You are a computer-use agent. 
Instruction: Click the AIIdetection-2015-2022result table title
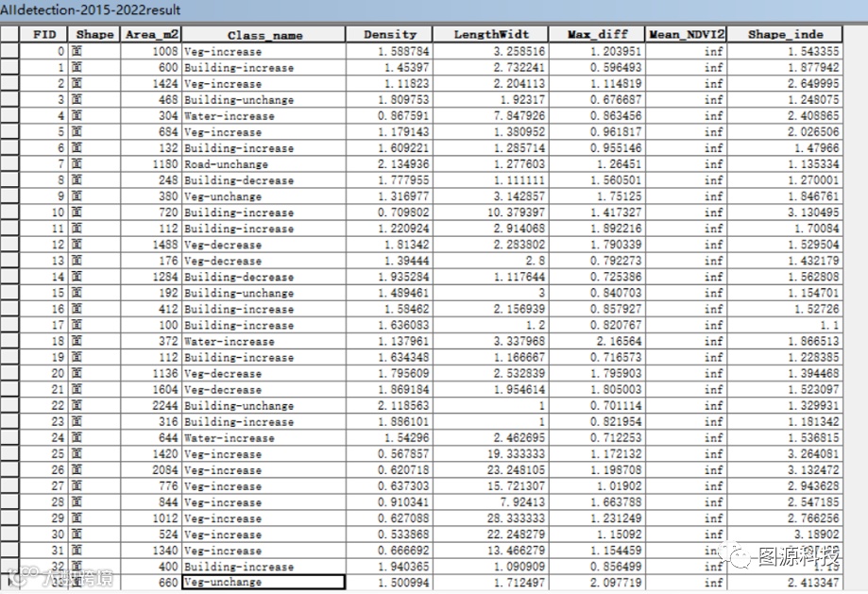pos(91,10)
